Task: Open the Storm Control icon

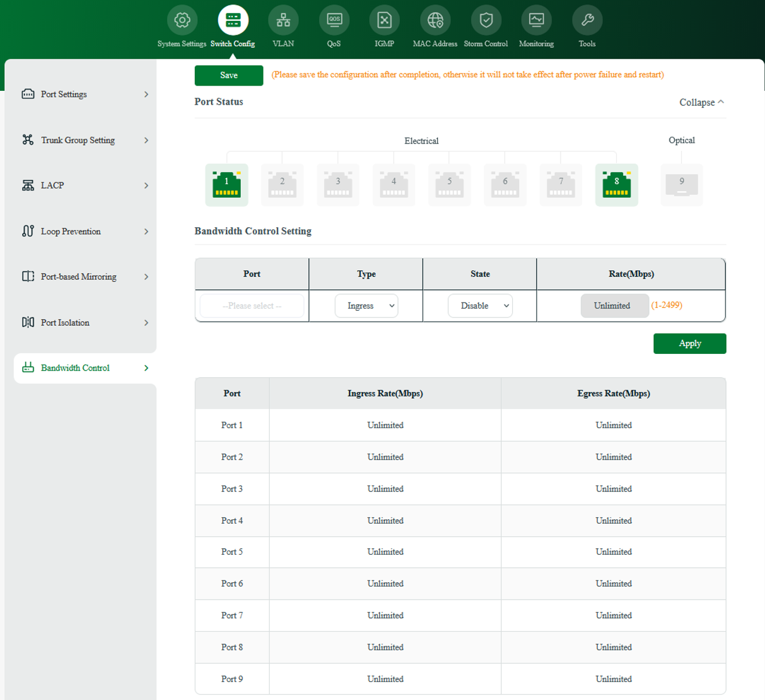Action: pyautogui.click(x=486, y=20)
